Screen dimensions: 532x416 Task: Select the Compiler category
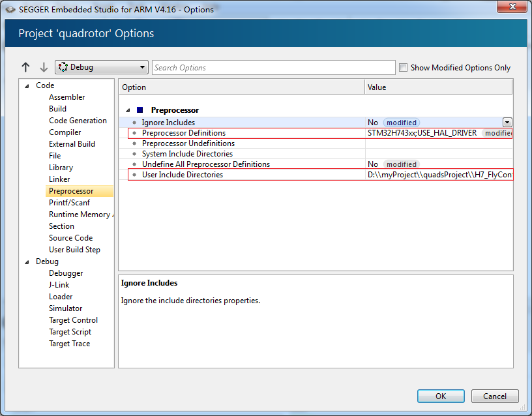pyautogui.click(x=65, y=132)
